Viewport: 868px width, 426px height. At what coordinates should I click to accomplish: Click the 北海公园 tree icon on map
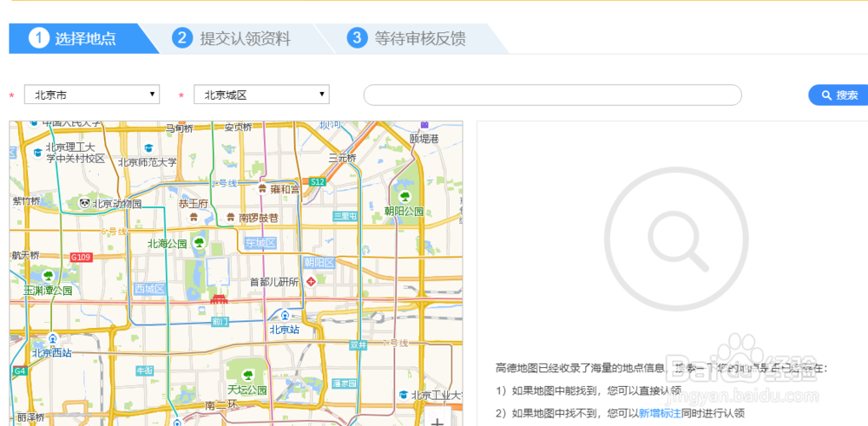[x=200, y=243]
